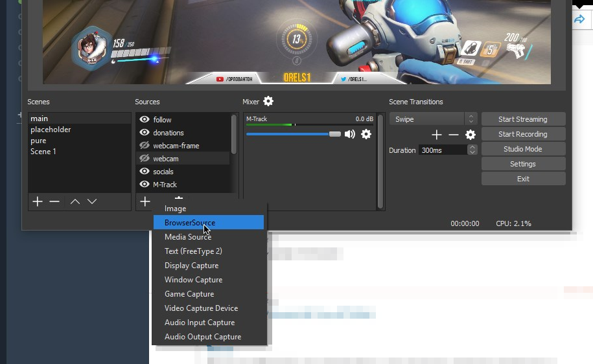Viewport: 593px width, 364px height.
Task: Click the Sources list scrollbar
Action: point(234,134)
